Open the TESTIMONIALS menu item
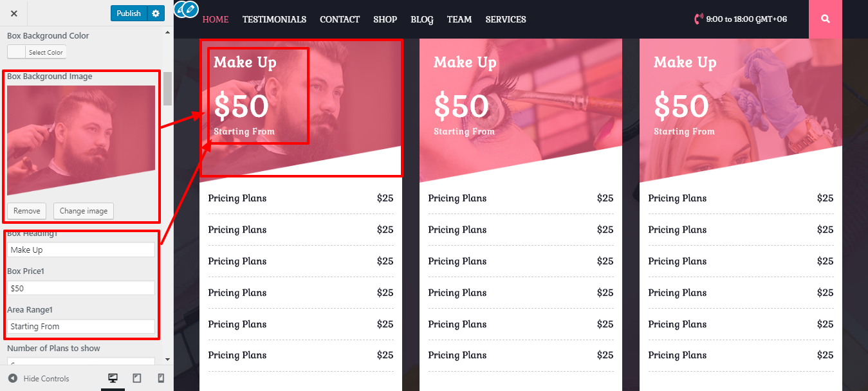 pyautogui.click(x=274, y=19)
